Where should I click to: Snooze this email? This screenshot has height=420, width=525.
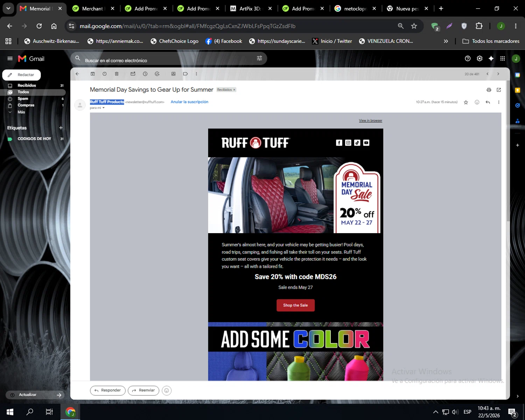[145, 74]
